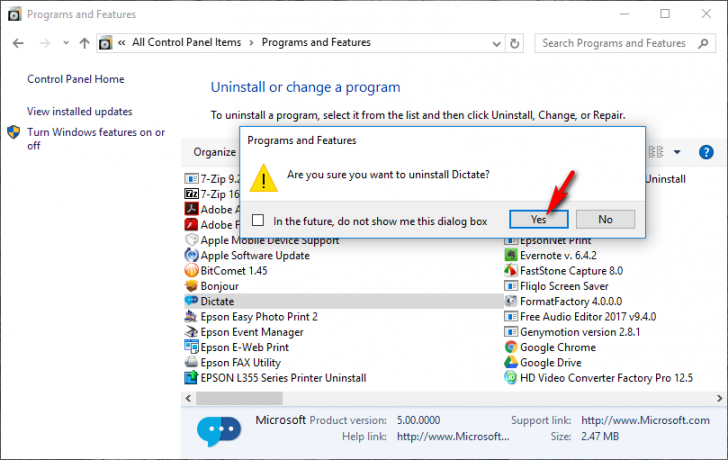This screenshot has width=728, height=460.
Task: Select the BitComet 1.45 icon
Action: [191, 271]
